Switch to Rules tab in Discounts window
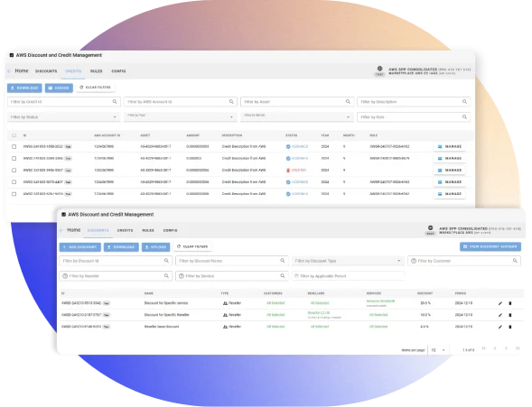Image resolution: width=532 pixels, height=407 pixels. (x=148, y=230)
